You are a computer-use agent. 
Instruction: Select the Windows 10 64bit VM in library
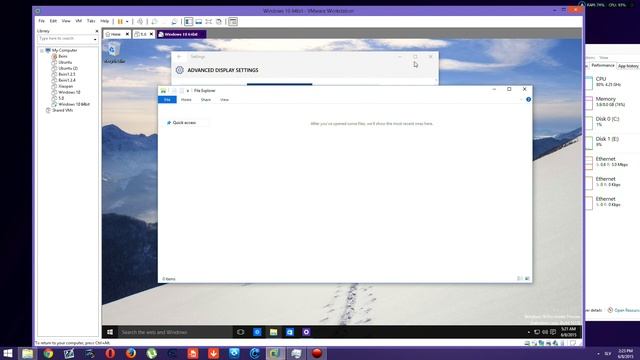click(x=74, y=104)
